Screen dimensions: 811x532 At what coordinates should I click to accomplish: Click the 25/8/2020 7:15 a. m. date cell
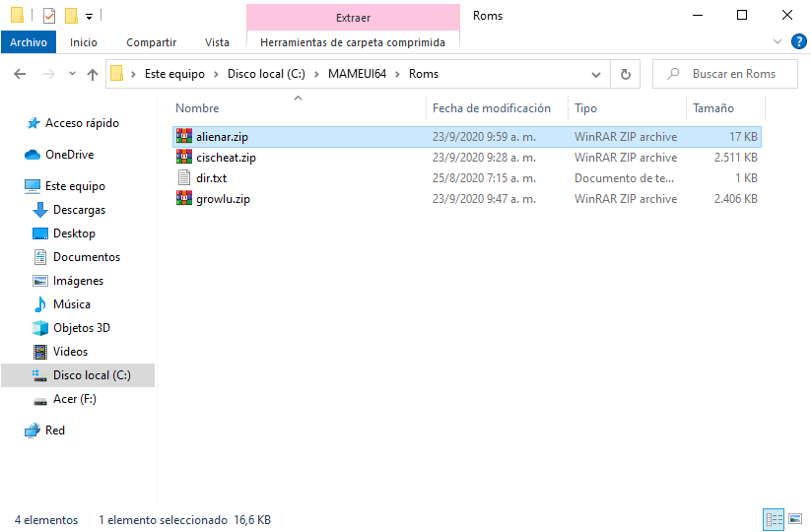coord(484,178)
